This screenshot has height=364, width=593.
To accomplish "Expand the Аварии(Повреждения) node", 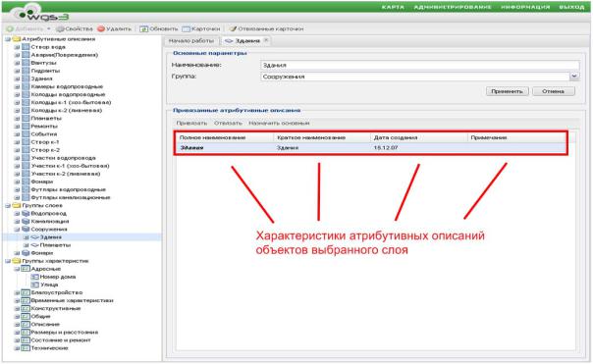I will click(17, 55).
